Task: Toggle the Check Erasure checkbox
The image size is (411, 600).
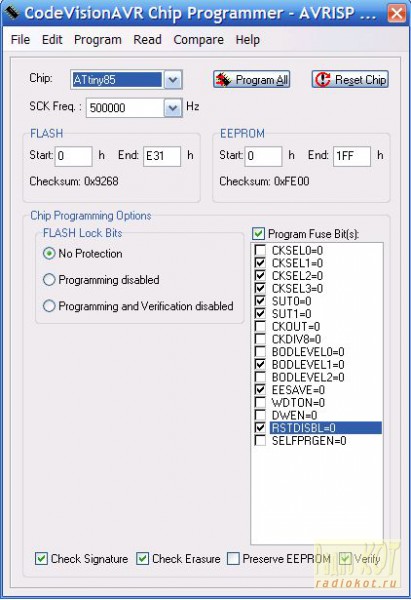Action: (142, 559)
